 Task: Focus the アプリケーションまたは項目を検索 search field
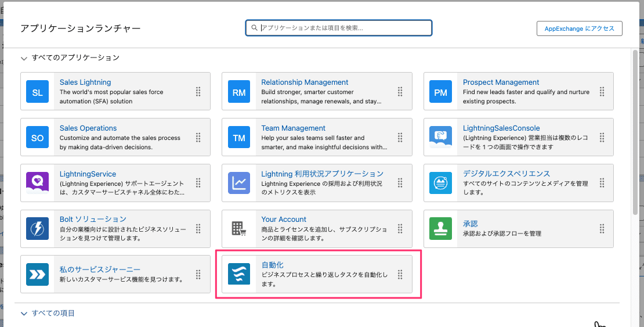coord(339,28)
